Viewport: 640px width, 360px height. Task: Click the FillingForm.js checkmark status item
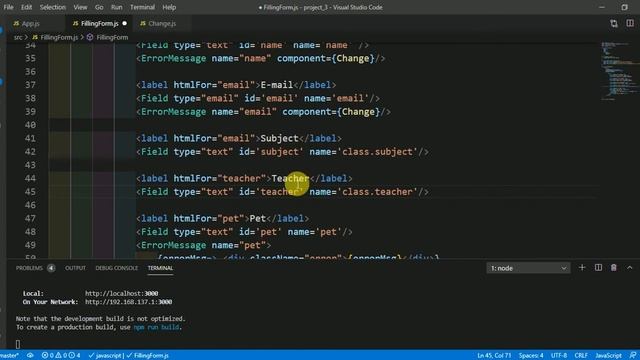(x=147, y=356)
